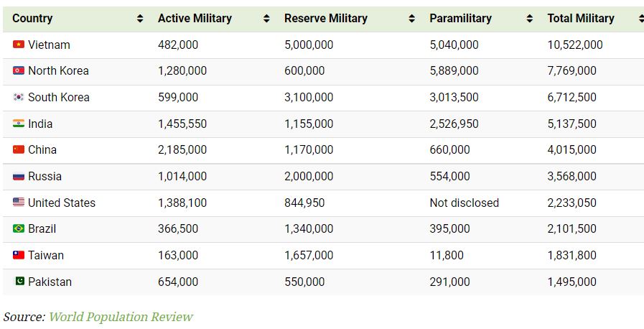644x329 pixels.
Task: Click the China flag icon
Action: click(x=19, y=149)
